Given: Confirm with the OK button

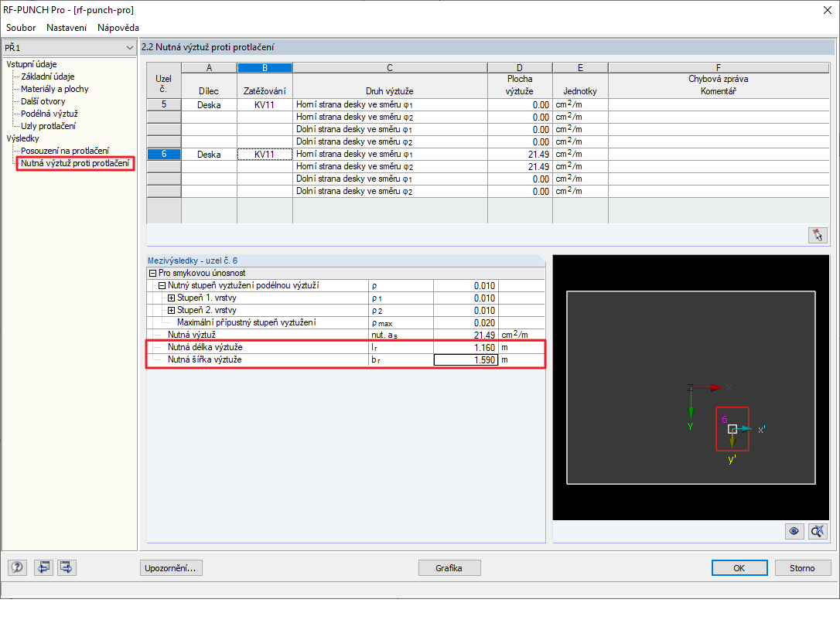Looking at the screenshot, I should 739,568.
